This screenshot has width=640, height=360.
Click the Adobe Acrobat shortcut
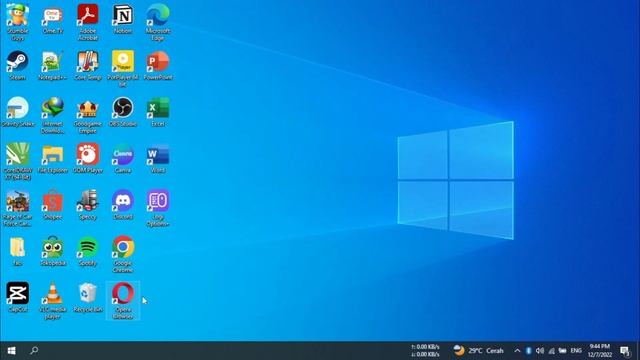point(88,22)
